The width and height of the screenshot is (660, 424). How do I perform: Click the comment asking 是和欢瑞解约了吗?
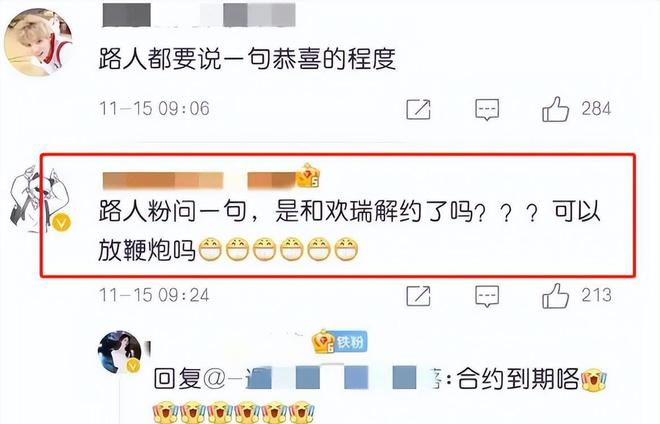349,231
